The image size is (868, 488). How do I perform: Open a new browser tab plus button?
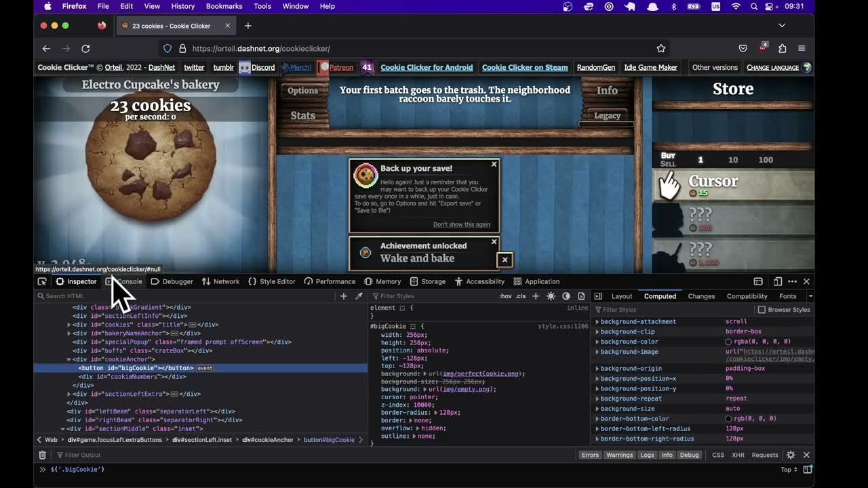[248, 26]
